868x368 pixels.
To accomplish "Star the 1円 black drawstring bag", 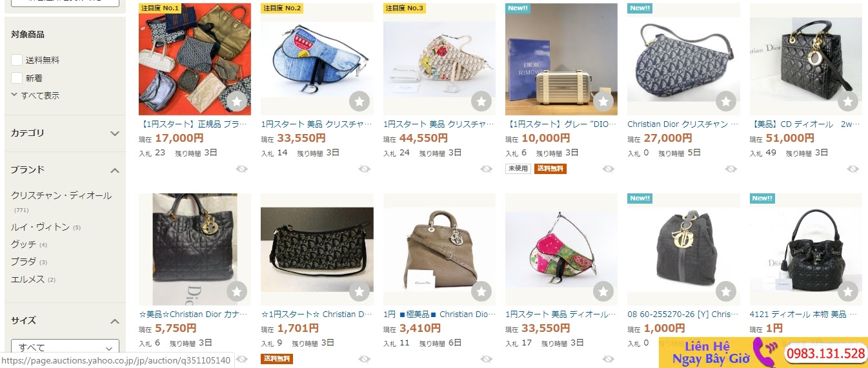I will pos(848,291).
